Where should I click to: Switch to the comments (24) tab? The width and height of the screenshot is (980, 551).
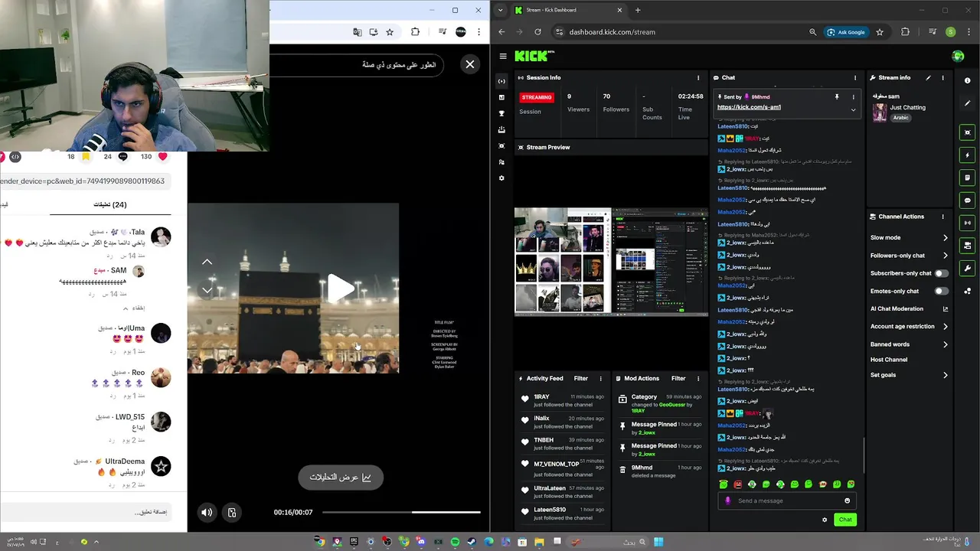(109, 204)
